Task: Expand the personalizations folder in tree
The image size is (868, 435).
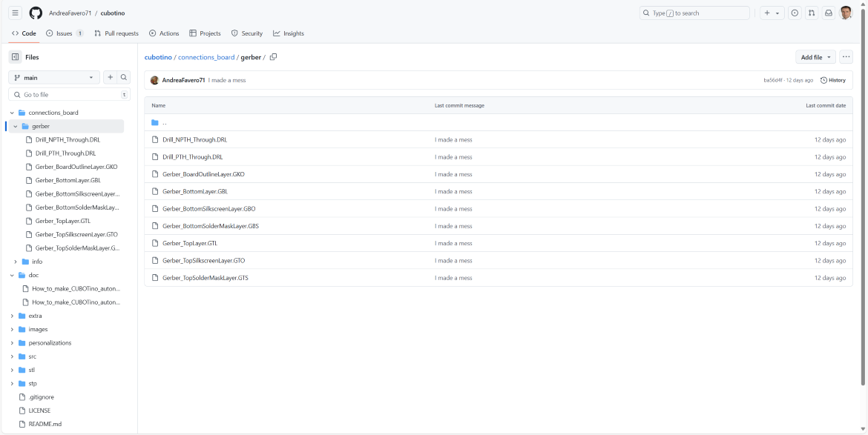Action: (12, 343)
